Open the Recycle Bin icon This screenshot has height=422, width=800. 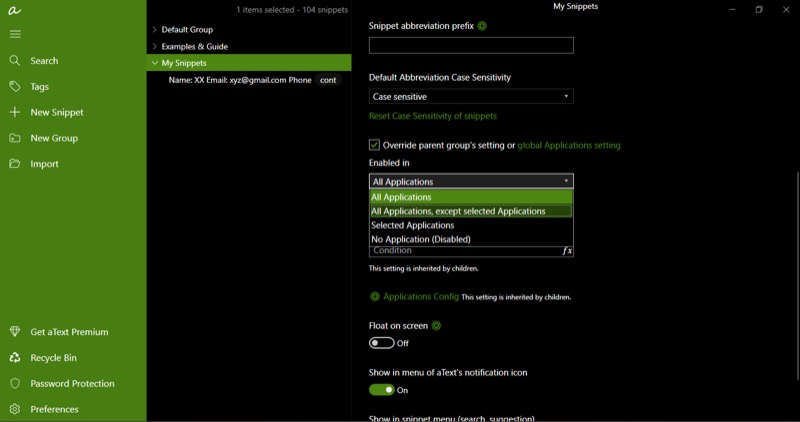click(x=15, y=358)
